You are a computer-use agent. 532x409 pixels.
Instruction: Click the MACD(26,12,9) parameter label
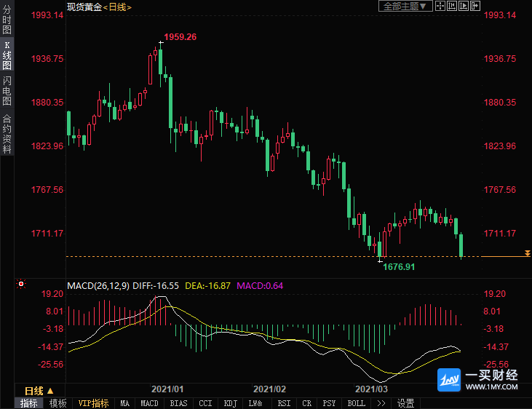pos(98,286)
